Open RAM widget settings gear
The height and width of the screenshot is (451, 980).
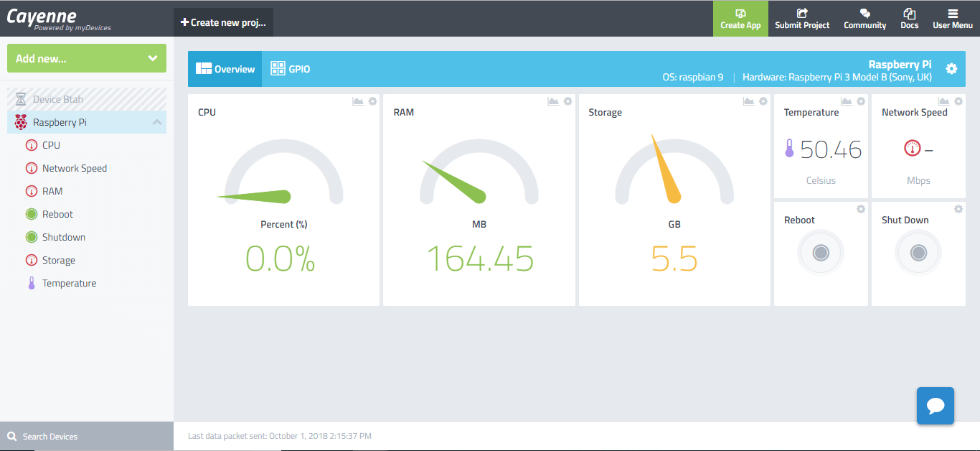click(567, 101)
